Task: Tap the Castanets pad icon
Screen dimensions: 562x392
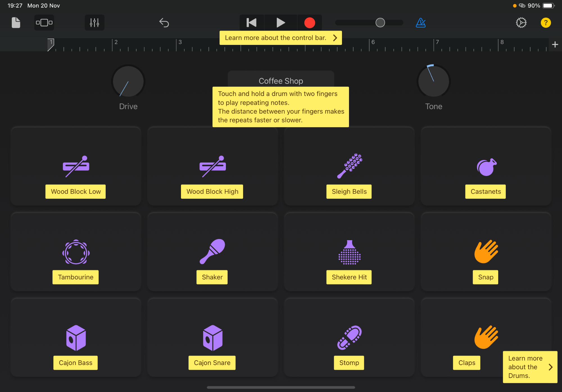Action: 486,167
